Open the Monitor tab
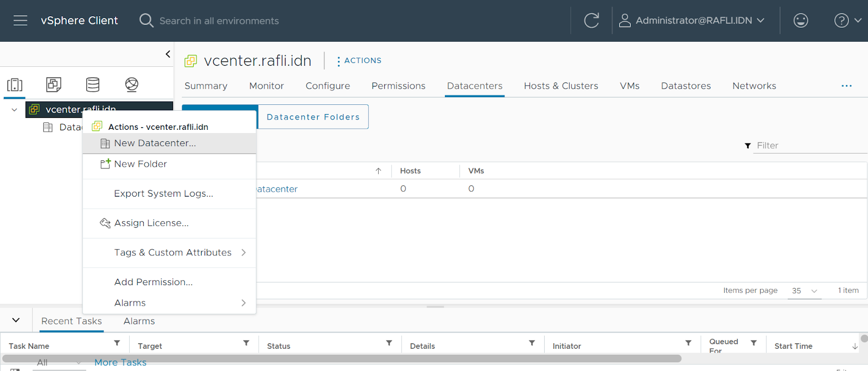This screenshot has height=371, width=868. click(x=266, y=86)
